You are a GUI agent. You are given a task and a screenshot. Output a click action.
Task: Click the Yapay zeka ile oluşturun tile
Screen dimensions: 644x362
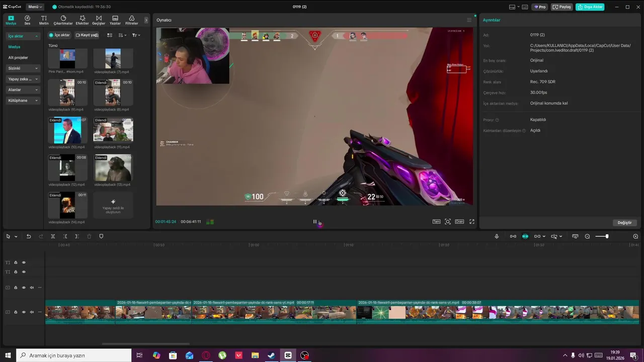pyautogui.click(x=113, y=205)
